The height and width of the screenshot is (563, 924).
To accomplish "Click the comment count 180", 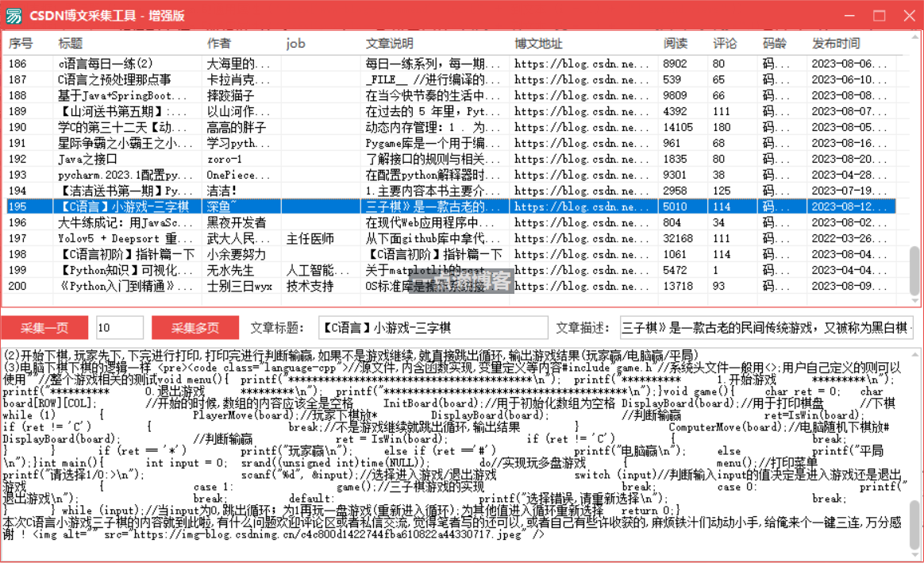I will tap(722, 127).
